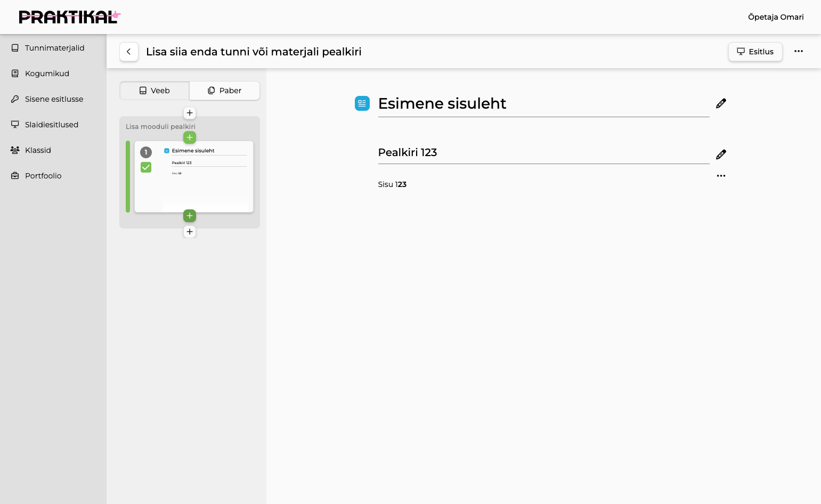This screenshot has width=821, height=504.
Task: Switch to the Paber tab
Action: coord(224,91)
